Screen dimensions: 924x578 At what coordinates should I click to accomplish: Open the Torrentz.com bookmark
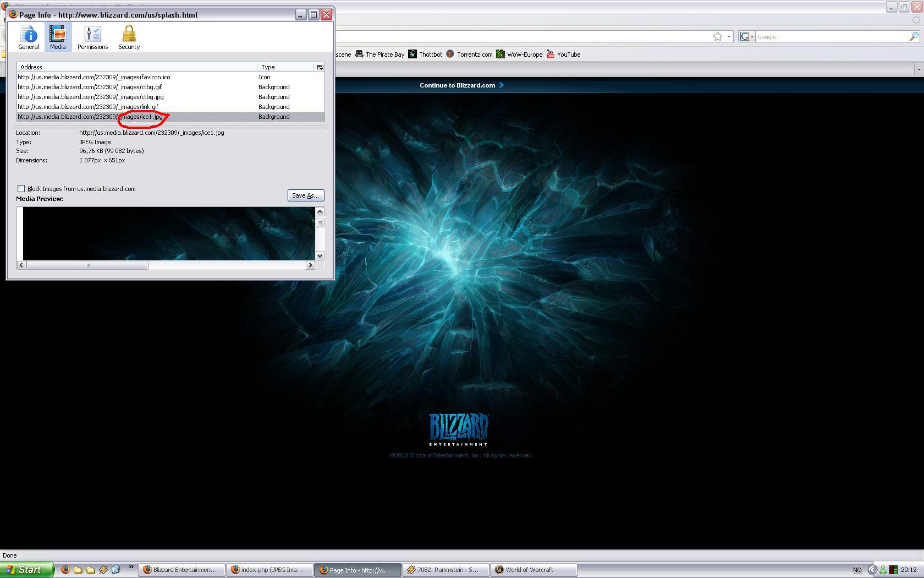coord(469,54)
